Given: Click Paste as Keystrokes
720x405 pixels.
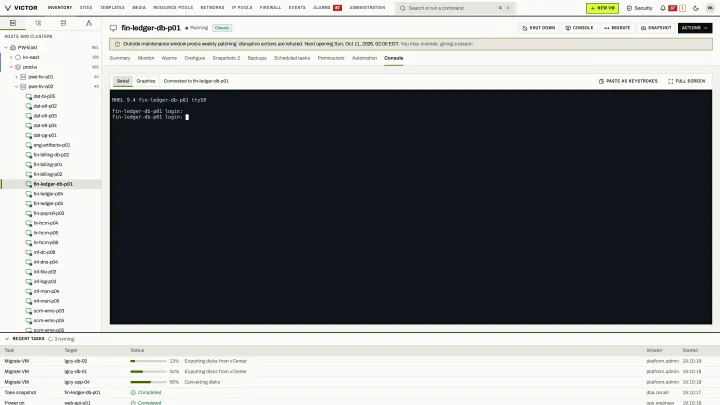Looking at the screenshot, I should pyautogui.click(x=628, y=81).
